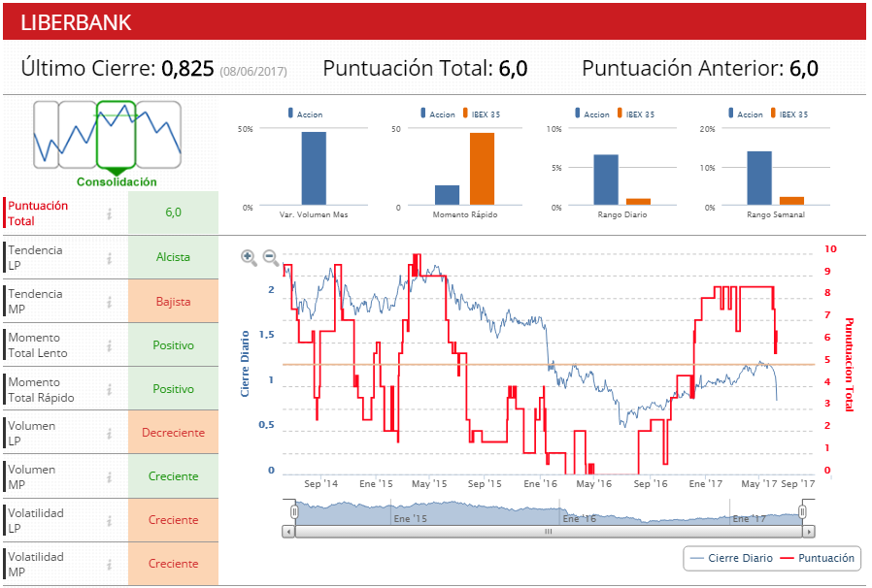872x588 pixels.
Task: Open info icon for Momento Total Lento
Action: 110,345
